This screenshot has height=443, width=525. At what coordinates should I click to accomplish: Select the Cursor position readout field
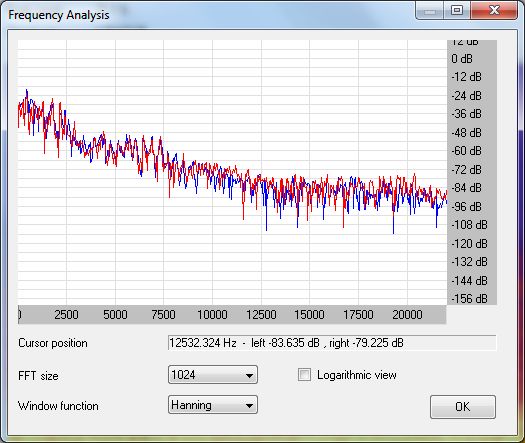[x=332, y=343]
